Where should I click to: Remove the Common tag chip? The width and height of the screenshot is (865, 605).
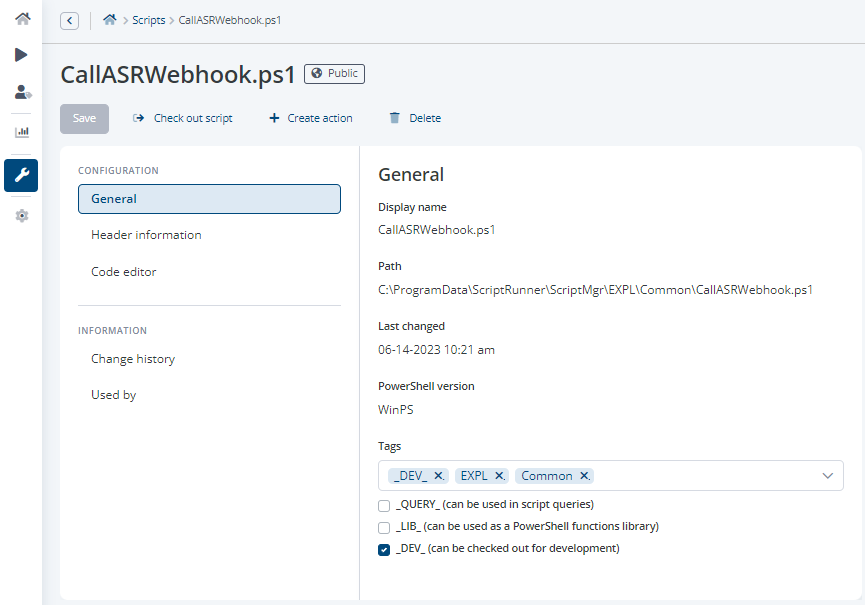(584, 476)
